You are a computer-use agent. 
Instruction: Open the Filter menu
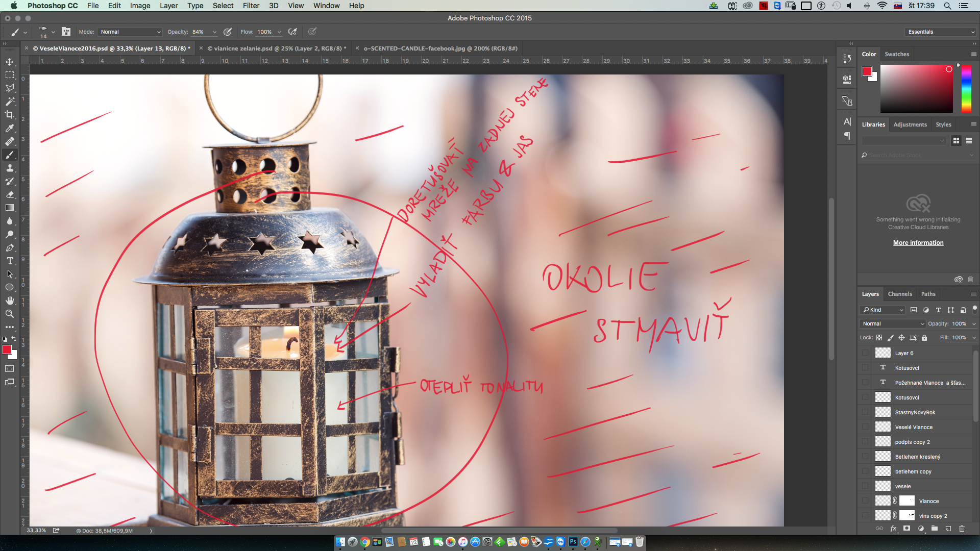[x=251, y=6]
